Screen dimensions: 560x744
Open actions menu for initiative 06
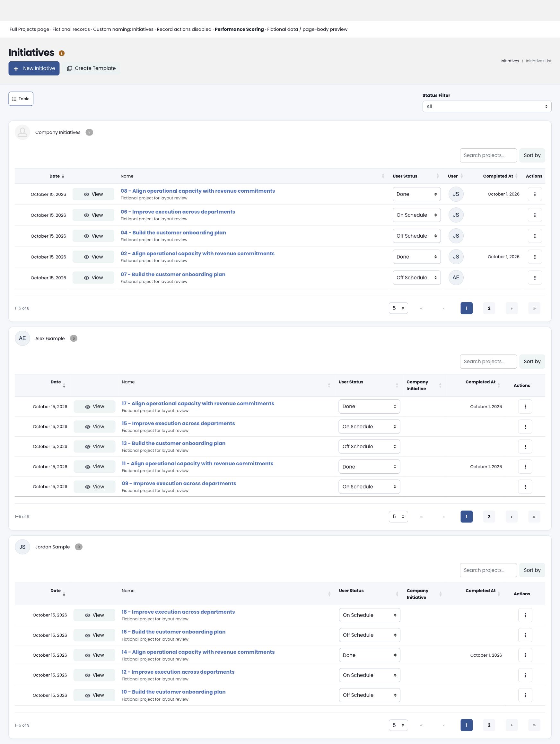tap(535, 215)
